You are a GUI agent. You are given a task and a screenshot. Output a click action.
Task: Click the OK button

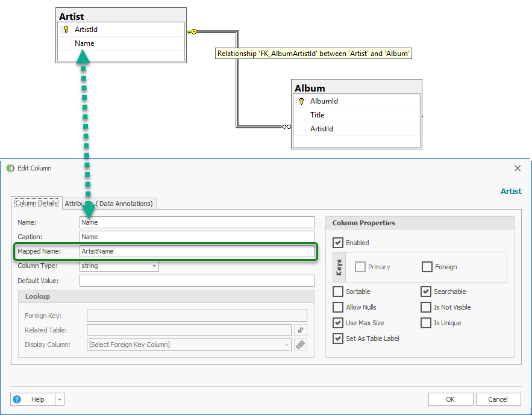click(x=451, y=399)
